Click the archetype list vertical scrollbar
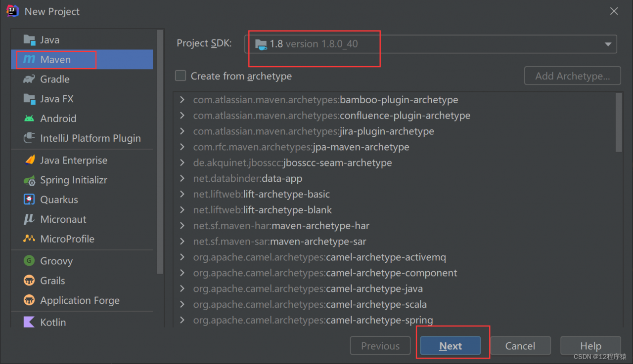633x364 pixels. click(x=619, y=122)
